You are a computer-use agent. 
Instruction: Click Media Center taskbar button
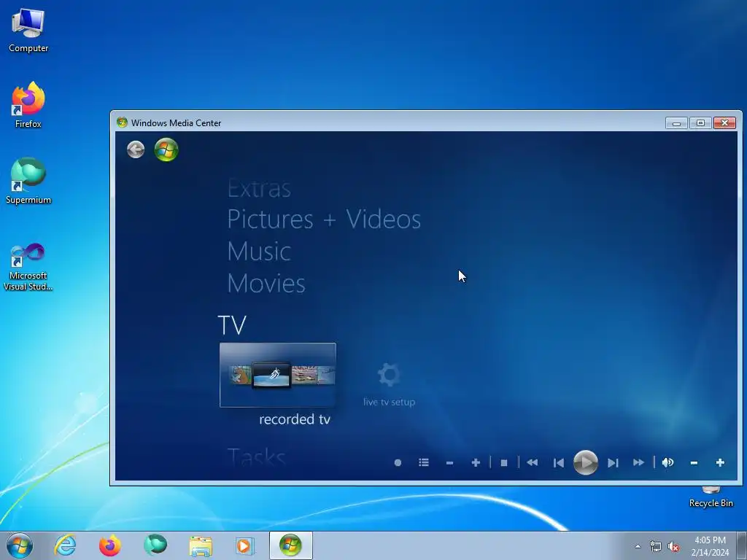(290, 545)
